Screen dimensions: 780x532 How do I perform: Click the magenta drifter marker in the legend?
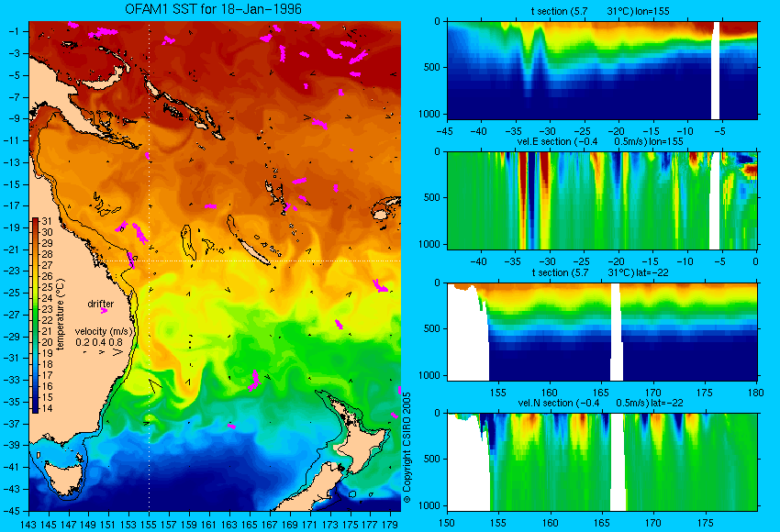pos(104,311)
